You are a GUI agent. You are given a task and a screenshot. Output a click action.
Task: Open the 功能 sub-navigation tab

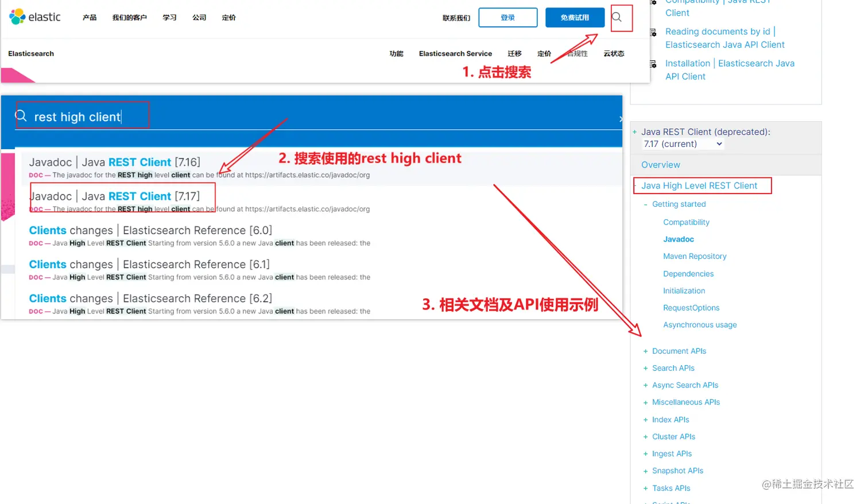coord(397,53)
